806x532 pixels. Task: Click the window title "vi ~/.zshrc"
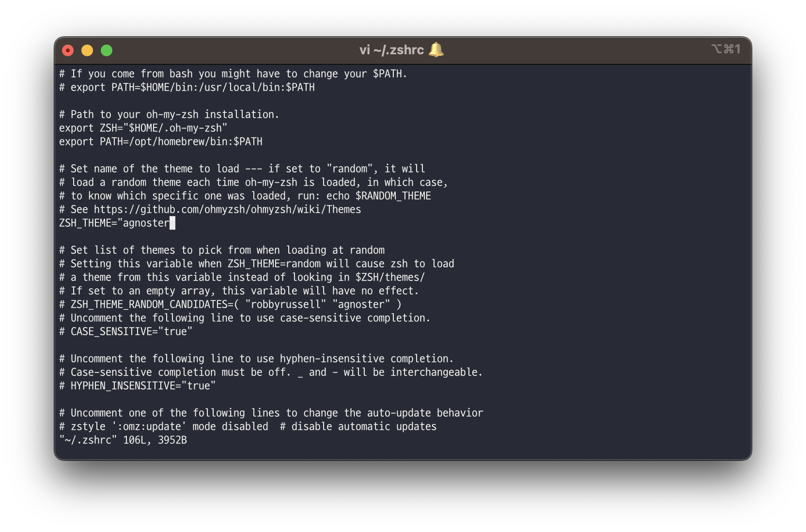point(391,50)
